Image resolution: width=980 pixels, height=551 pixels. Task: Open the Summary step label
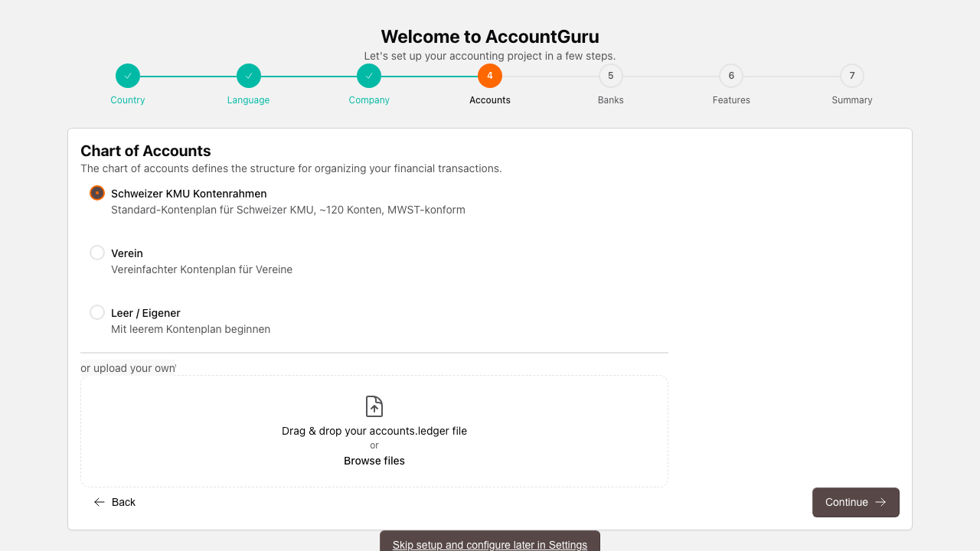(852, 100)
